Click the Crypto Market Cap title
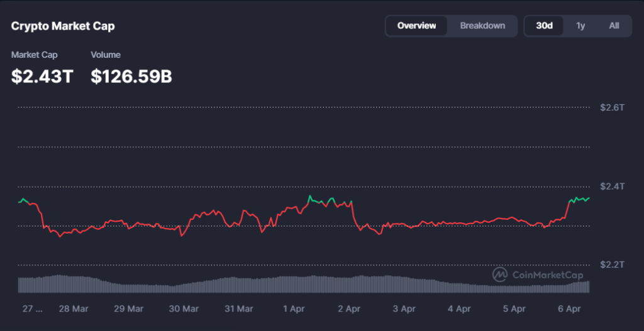The image size is (644, 331). 63,26
